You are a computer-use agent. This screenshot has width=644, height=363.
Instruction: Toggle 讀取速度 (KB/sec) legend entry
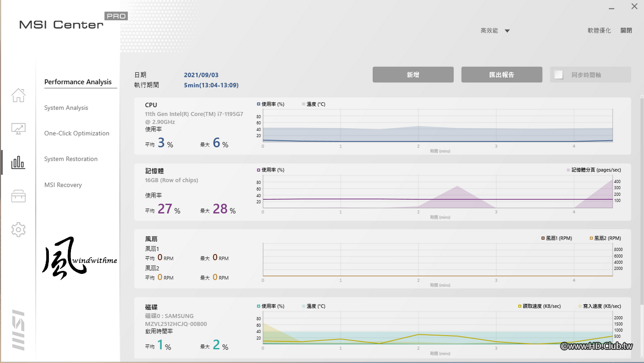(539, 306)
